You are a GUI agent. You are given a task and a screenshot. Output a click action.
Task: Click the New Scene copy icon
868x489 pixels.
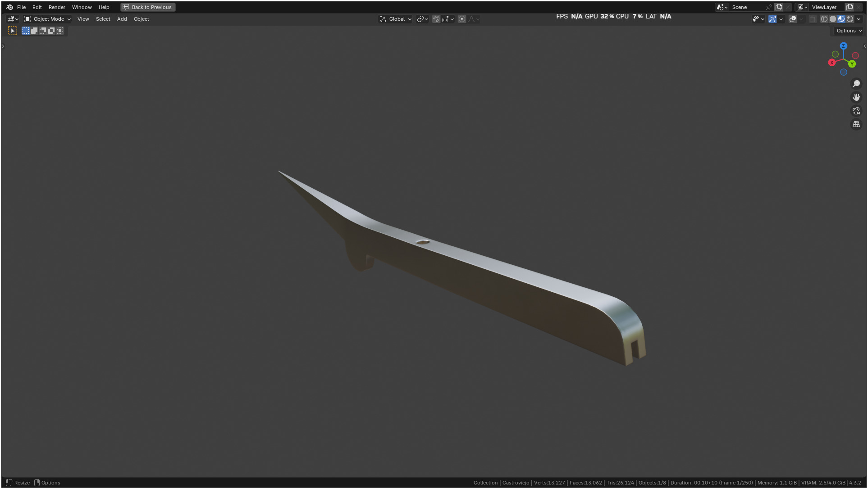coord(779,7)
